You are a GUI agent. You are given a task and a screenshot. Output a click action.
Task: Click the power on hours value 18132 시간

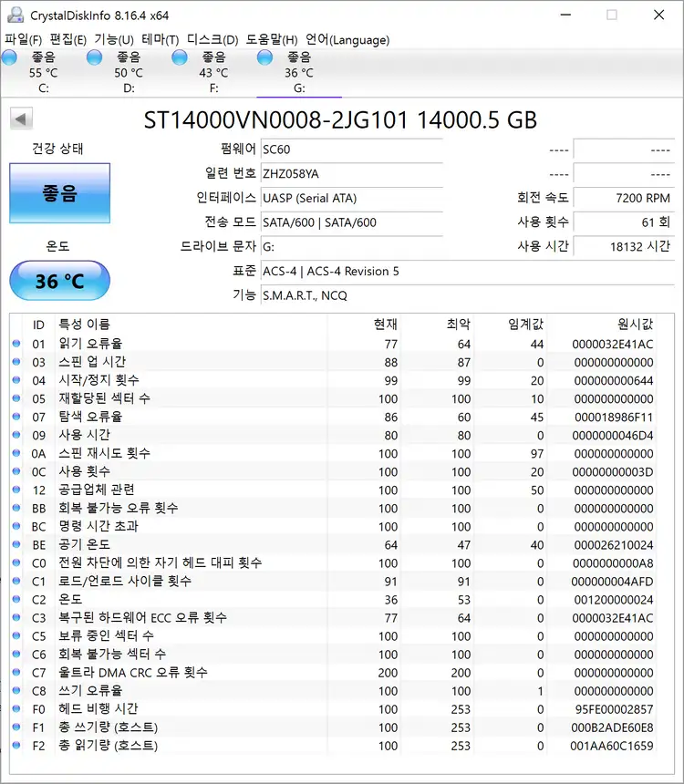624,247
